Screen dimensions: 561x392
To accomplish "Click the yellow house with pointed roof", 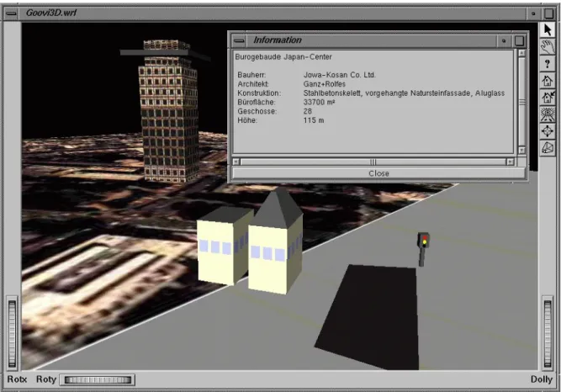I will tap(276, 241).
